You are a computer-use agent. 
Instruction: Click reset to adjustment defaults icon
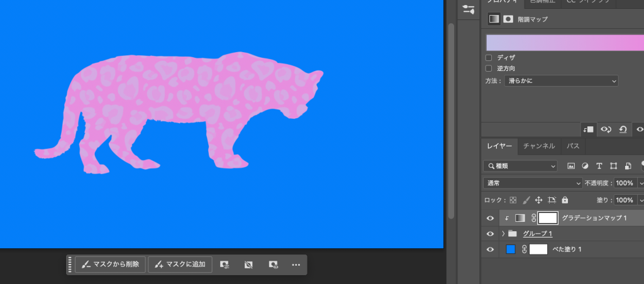pos(623,129)
